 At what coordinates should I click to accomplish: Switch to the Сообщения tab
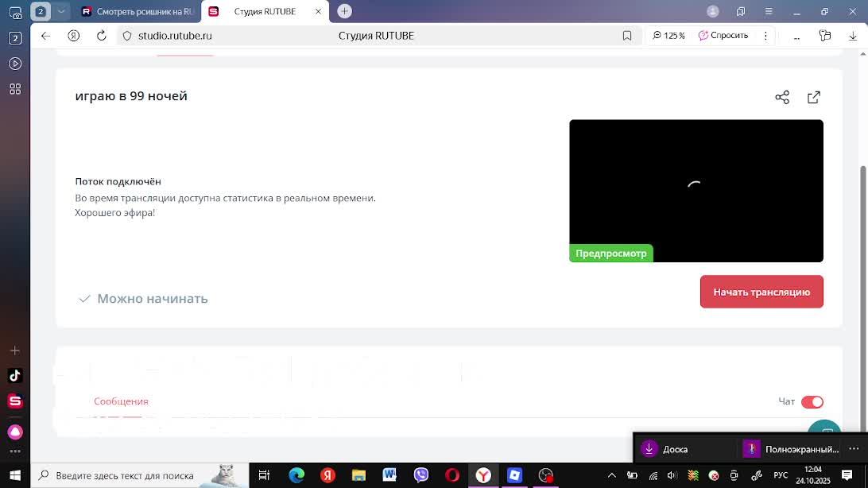click(x=121, y=401)
